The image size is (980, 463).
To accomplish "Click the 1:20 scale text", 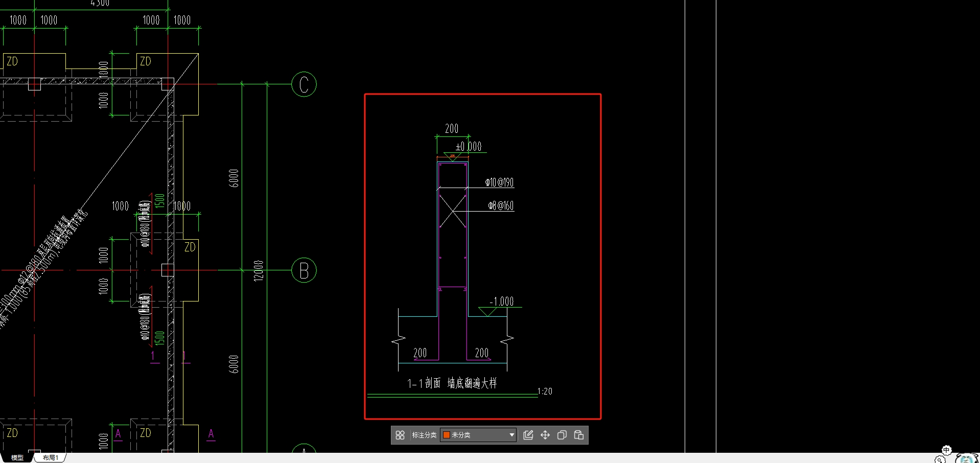I will tap(545, 391).
